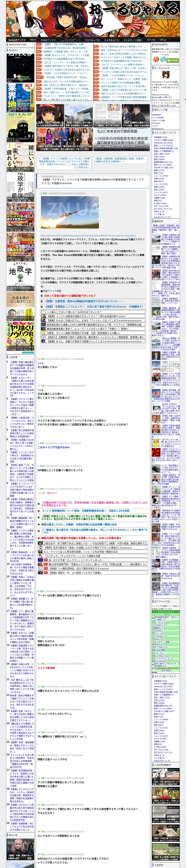Open the article title ウクライナ フラミンゴ
The image size is (186, 868).
(x=93, y=181)
